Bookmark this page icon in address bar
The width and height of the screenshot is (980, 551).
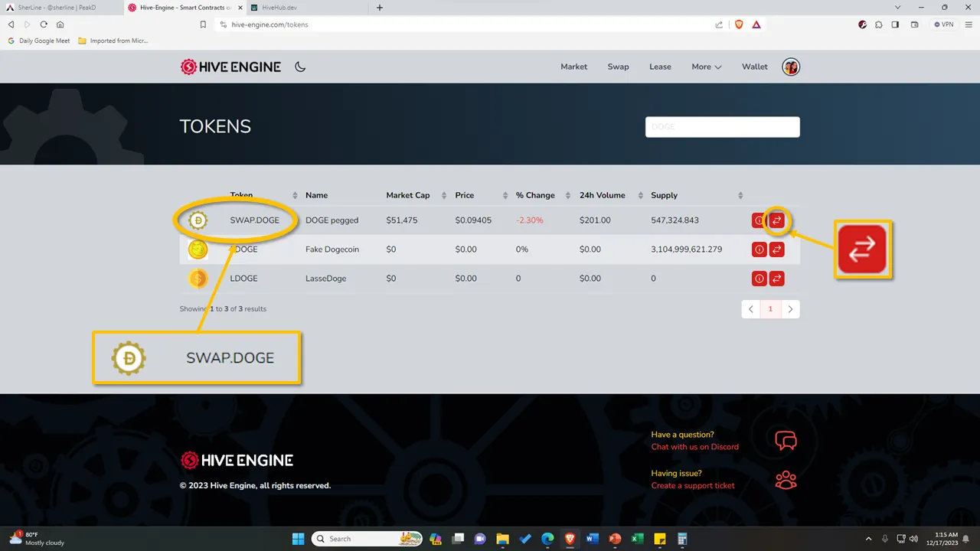[203, 24]
